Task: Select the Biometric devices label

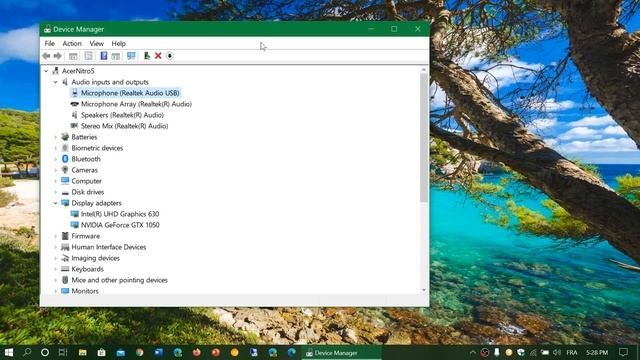Action: [x=97, y=148]
